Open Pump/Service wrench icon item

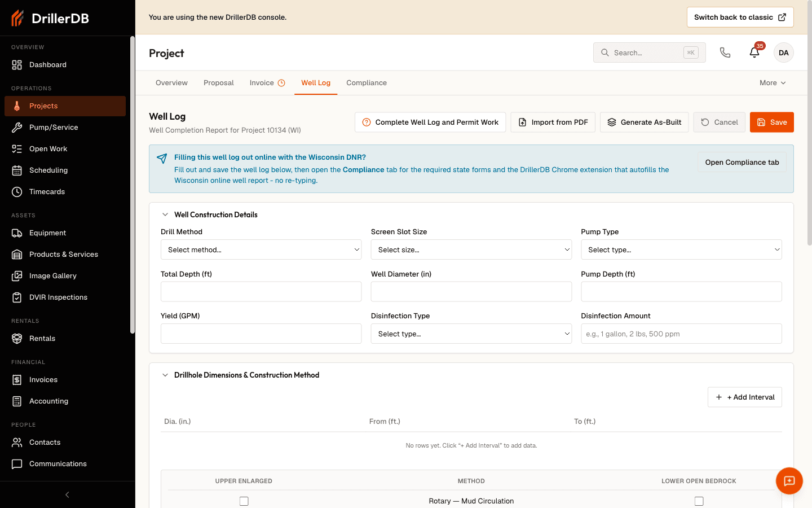(65, 128)
